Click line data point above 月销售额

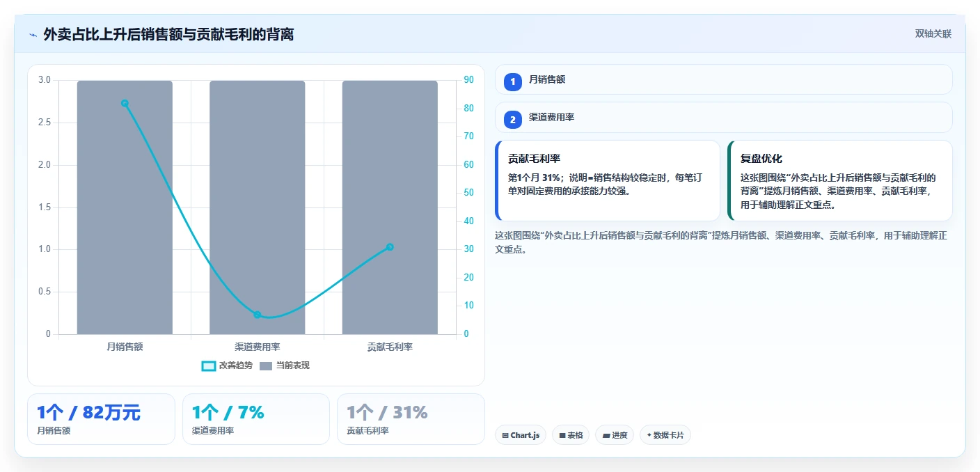click(125, 103)
